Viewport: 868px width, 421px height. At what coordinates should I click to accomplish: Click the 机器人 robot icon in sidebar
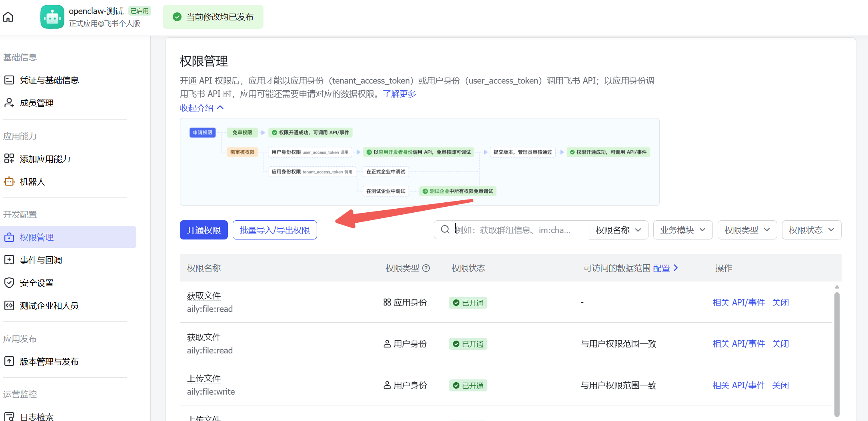pos(9,182)
